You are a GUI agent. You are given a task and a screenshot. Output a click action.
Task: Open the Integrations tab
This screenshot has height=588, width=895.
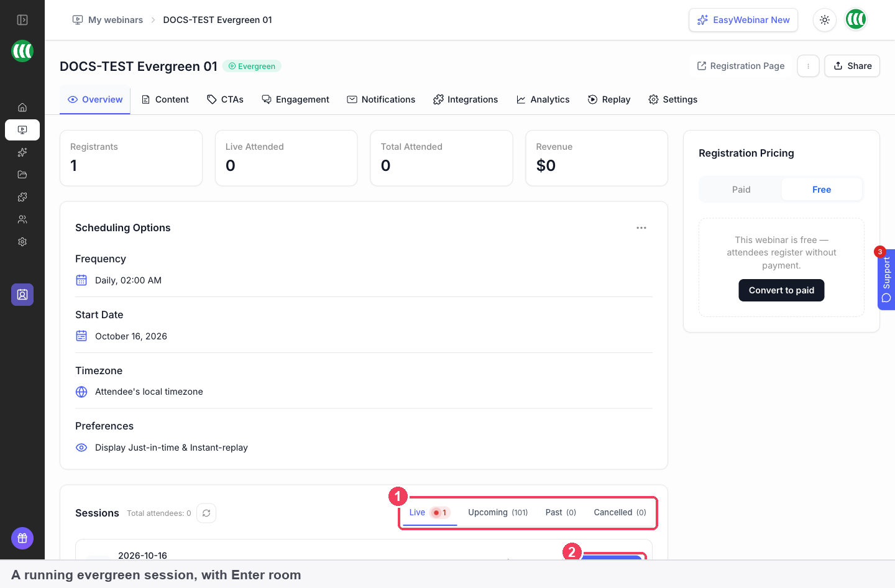point(466,99)
